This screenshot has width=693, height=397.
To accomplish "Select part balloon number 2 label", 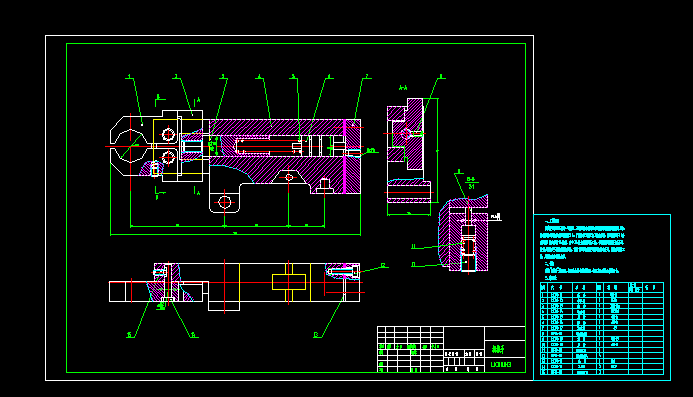I will (x=176, y=76).
